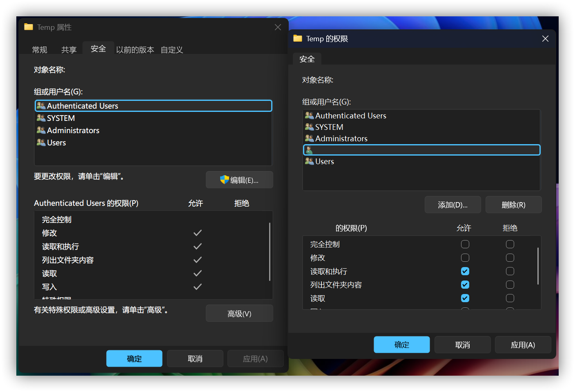The image size is (575, 392).
Task: Check the 拒绝 box for 修改
Action: click(510, 258)
